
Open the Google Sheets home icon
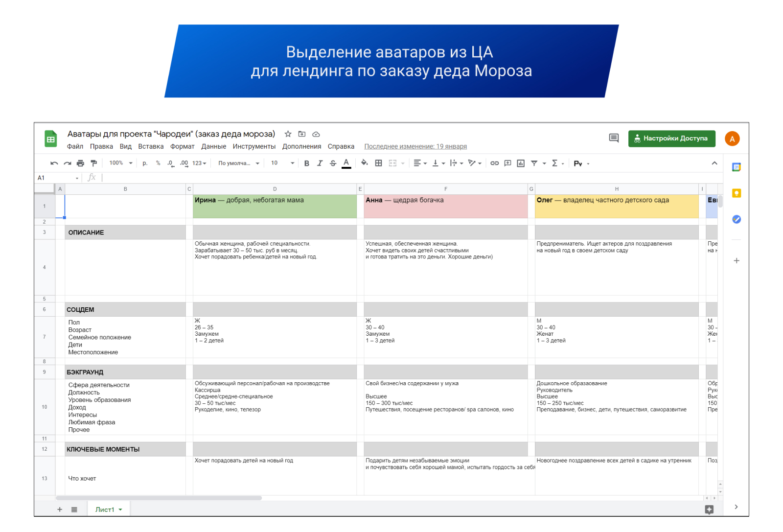coord(51,139)
